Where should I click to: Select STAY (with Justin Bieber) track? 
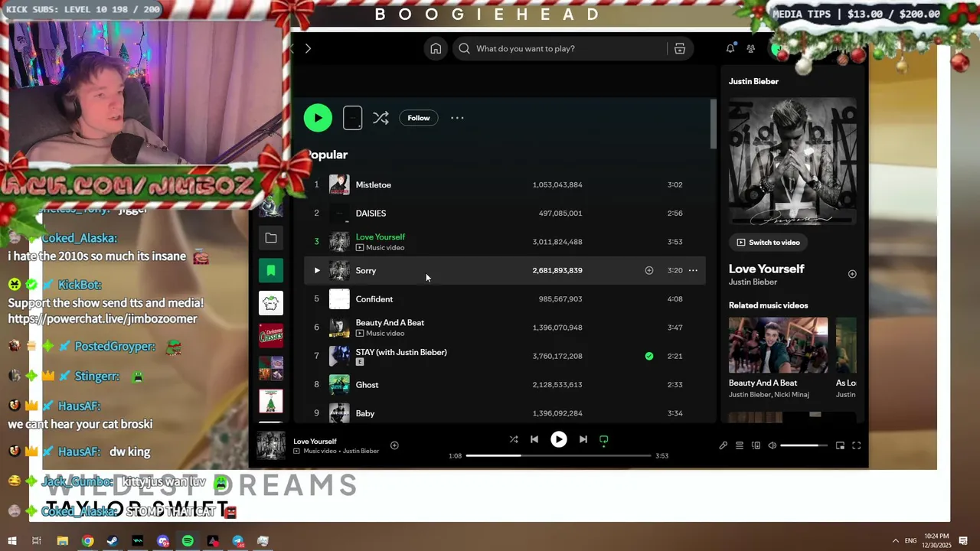click(x=505, y=356)
